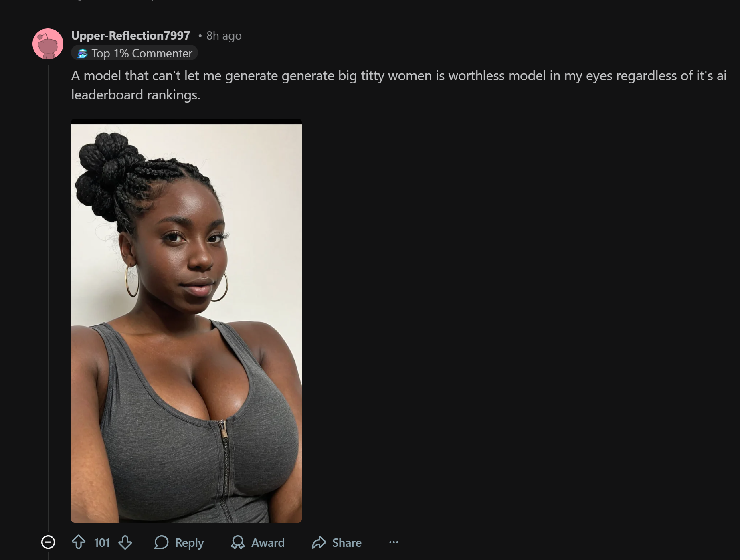Downvote the comment with 101 points
Screen dimensions: 740x560
click(125, 542)
